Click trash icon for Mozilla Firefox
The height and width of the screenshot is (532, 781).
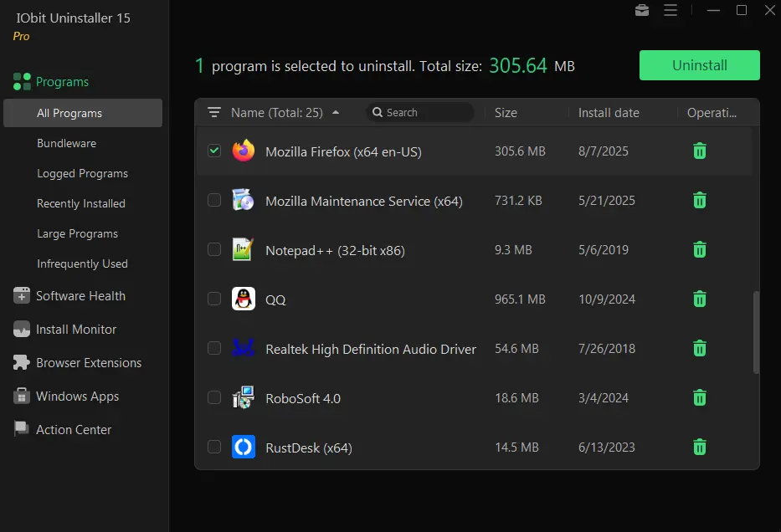[x=699, y=151]
